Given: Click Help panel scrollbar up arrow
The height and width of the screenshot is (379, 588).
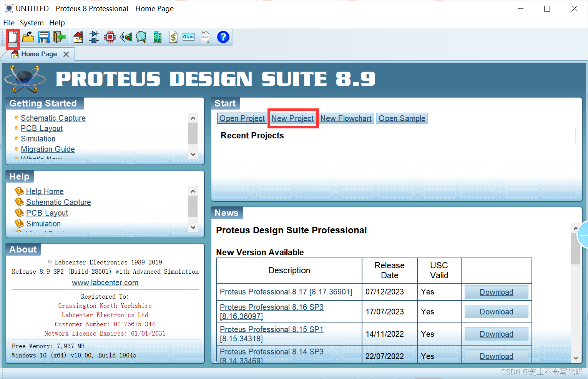Looking at the screenshot, I should (x=193, y=191).
